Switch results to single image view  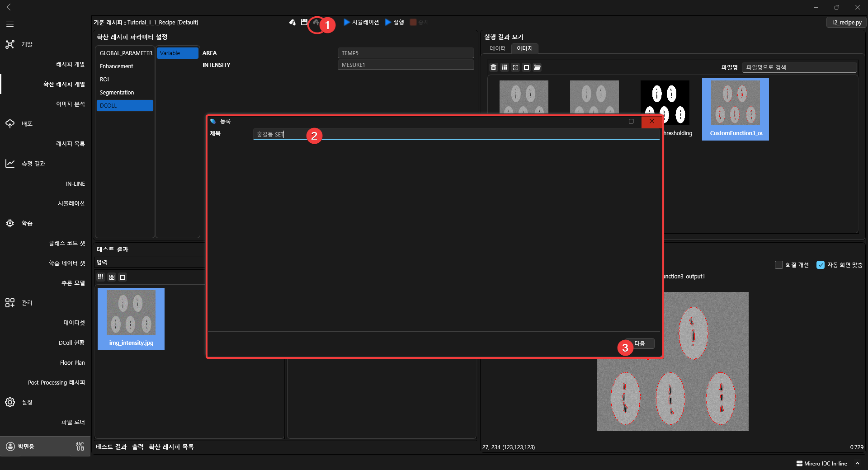[526, 67]
